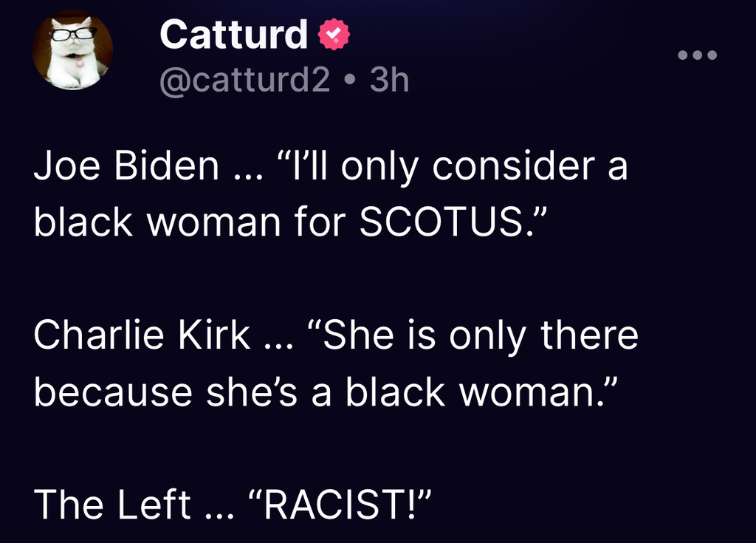
Task: Open the three-dot more options menu
Action: pos(697,55)
